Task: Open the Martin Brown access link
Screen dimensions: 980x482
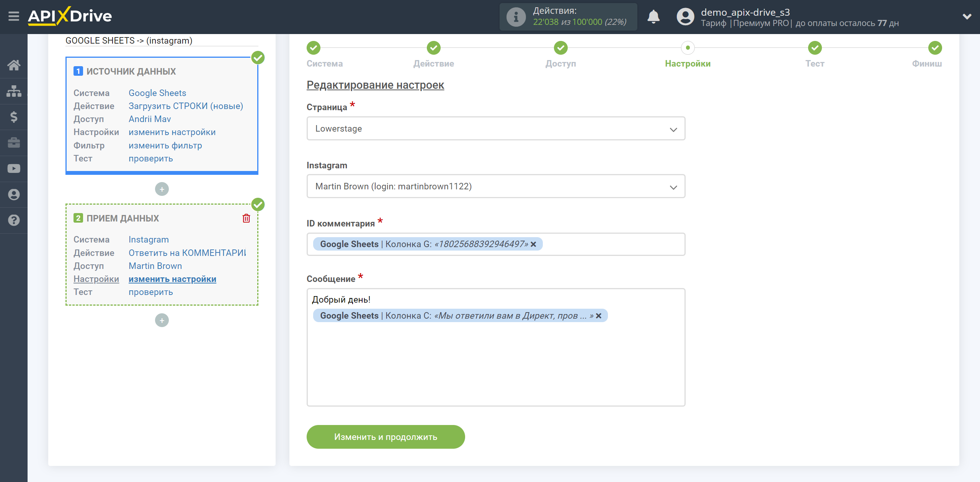Action: click(x=155, y=266)
